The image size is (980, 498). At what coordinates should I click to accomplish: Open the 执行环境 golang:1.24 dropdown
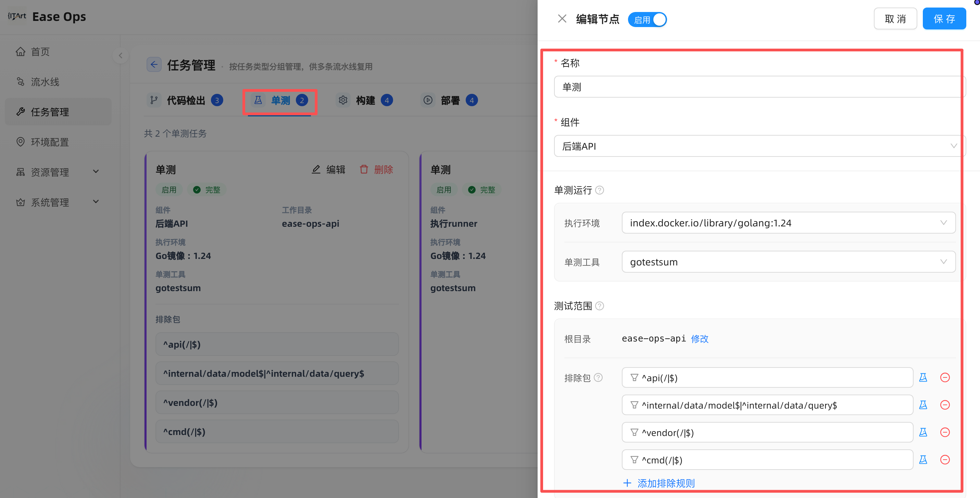coord(789,223)
